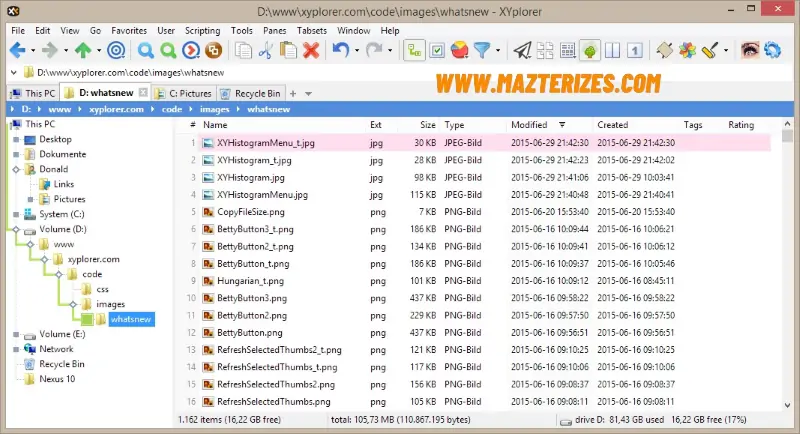This screenshot has height=434, width=800.
Task: Go up one folder with green arrow
Action: [83, 50]
